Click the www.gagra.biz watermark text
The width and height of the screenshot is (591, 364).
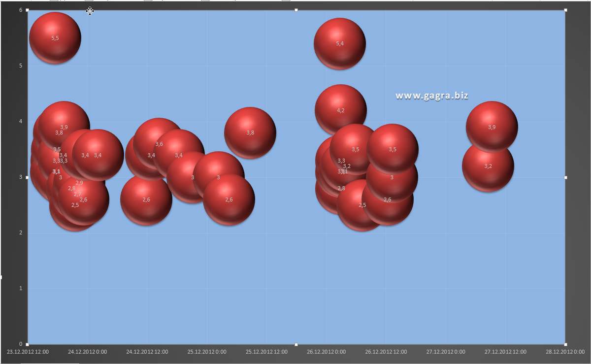[x=432, y=96]
